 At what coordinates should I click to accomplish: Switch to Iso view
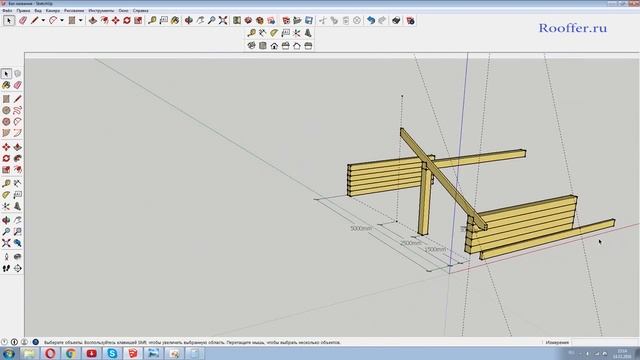coord(251,46)
